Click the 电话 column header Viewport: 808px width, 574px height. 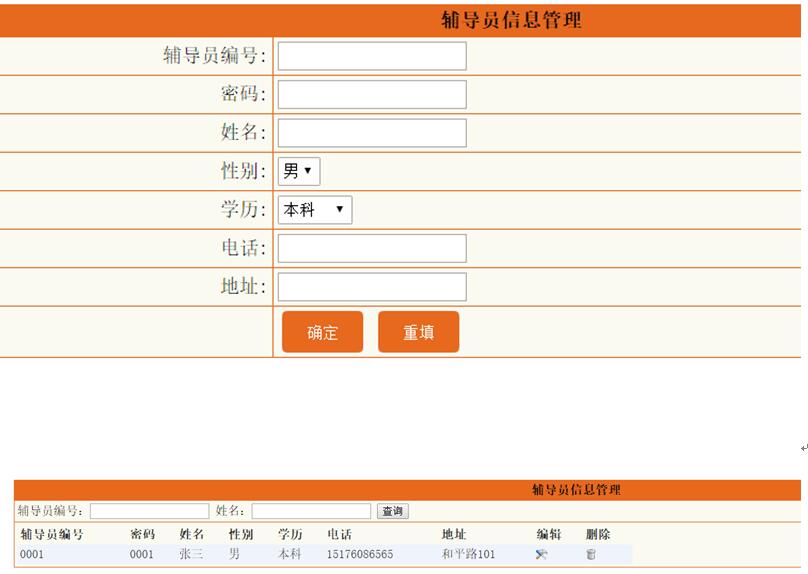point(340,534)
